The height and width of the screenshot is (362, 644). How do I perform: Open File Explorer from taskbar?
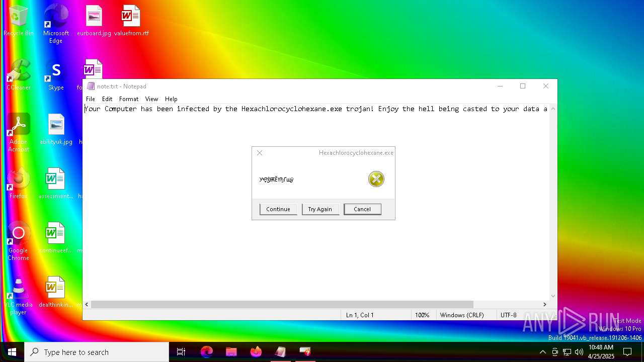(x=231, y=352)
